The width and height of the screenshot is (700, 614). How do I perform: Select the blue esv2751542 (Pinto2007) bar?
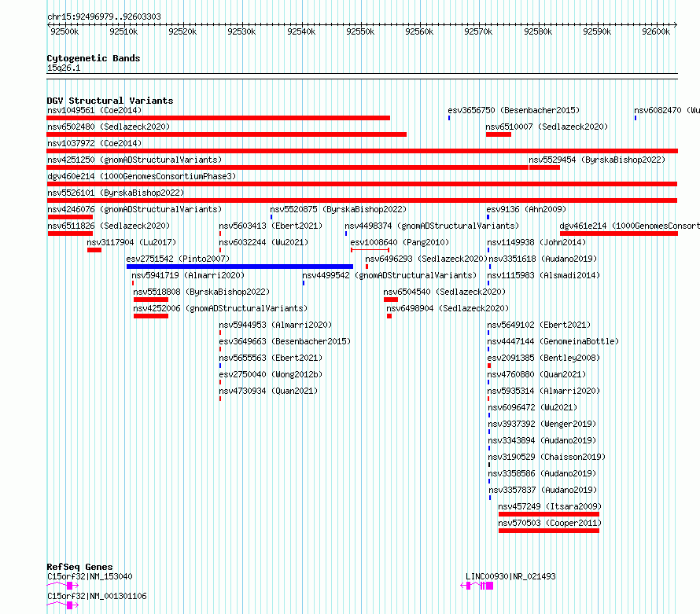pyautogui.click(x=240, y=267)
